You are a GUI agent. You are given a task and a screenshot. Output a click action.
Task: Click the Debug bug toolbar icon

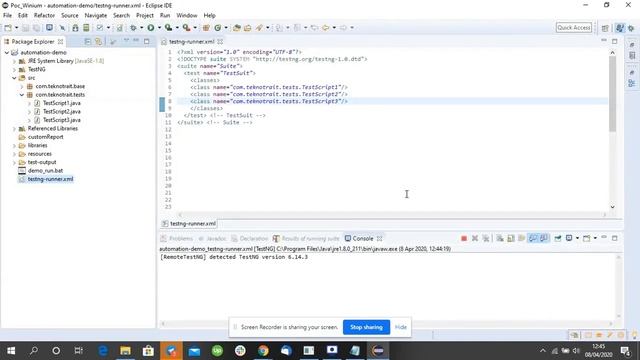133,28
